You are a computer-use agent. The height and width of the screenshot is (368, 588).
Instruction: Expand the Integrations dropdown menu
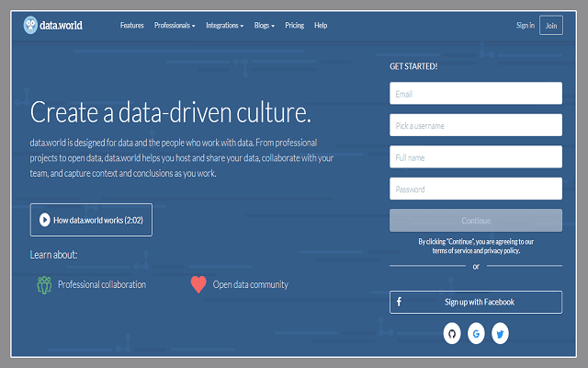225,26
